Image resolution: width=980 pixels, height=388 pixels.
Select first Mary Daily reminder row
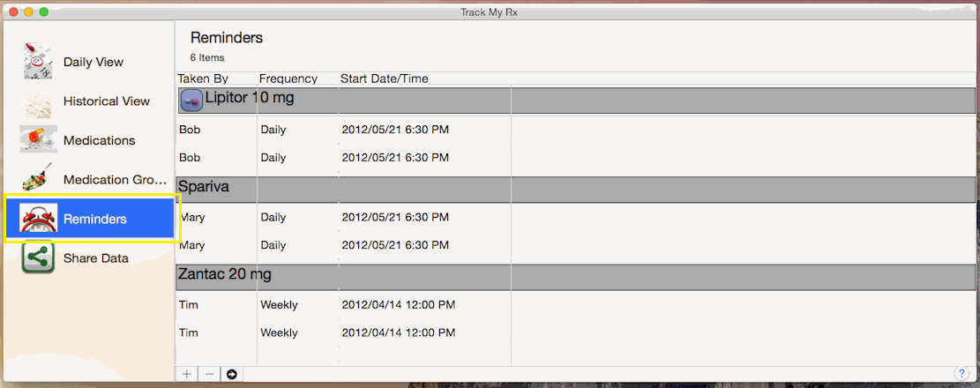(575, 218)
